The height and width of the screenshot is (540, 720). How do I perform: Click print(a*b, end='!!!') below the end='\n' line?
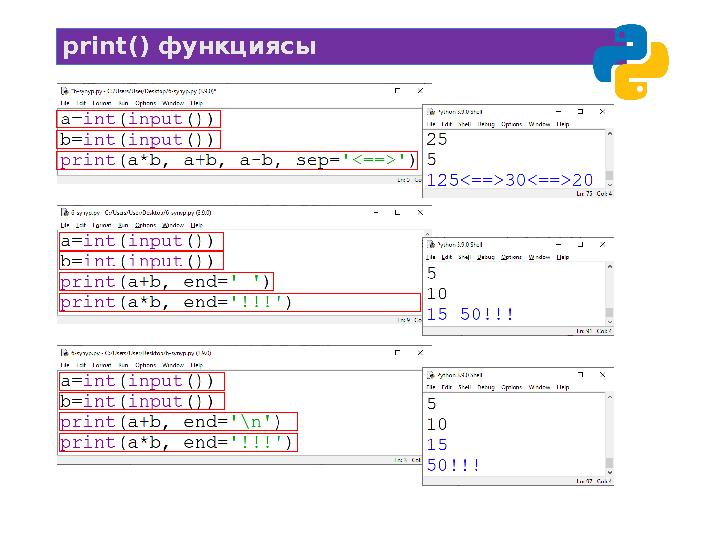[x=178, y=442]
